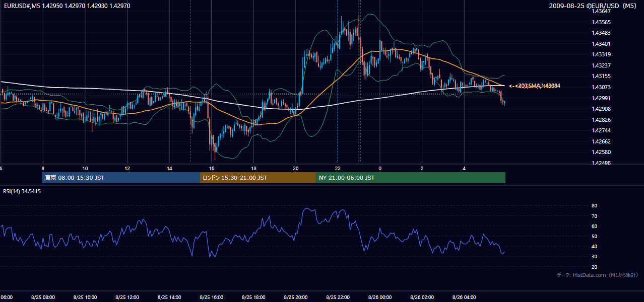Click price axis label 1.42744
The width and height of the screenshot is (644, 302).
coord(601,130)
